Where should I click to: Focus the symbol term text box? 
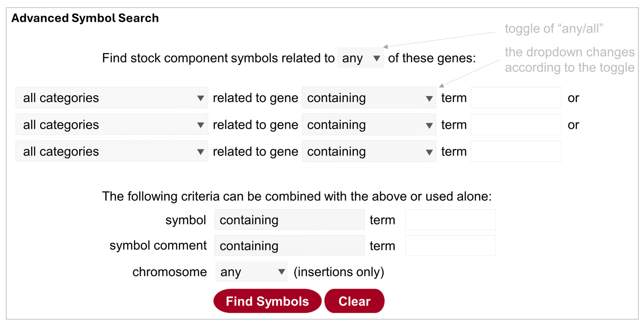click(450, 220)
